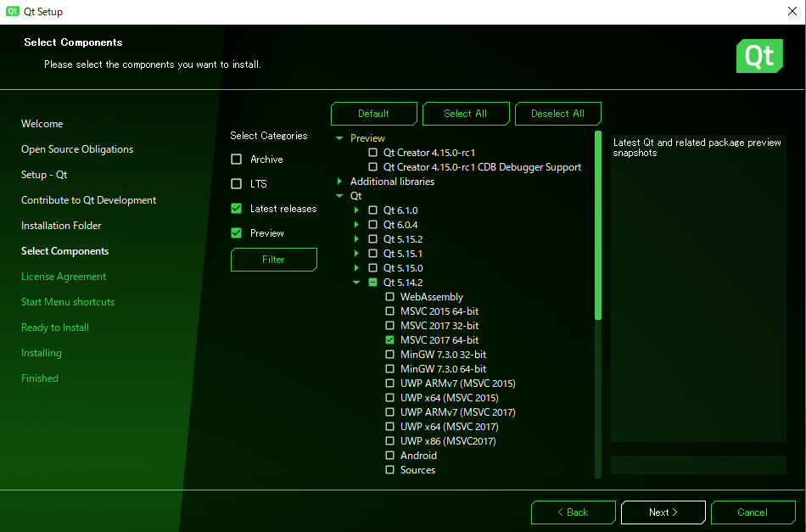
Task: Collapse the Qt tree node
Action: click(x=339, y=196)
